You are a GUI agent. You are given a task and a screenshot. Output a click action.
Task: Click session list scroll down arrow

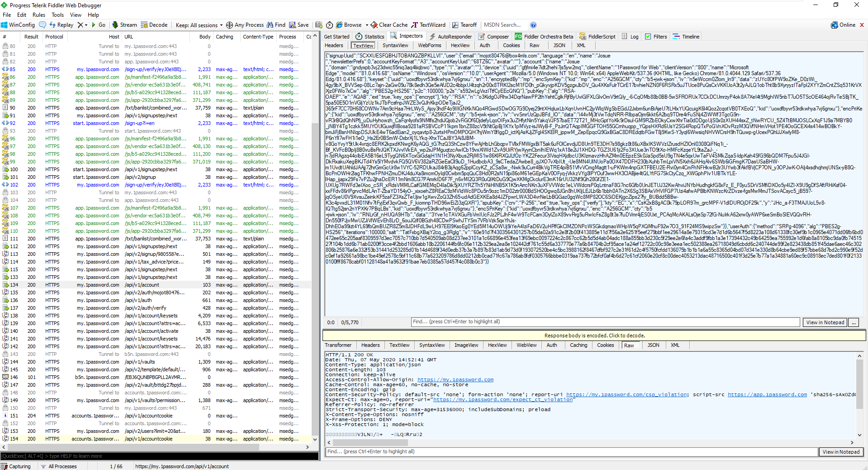pos(315,439)
